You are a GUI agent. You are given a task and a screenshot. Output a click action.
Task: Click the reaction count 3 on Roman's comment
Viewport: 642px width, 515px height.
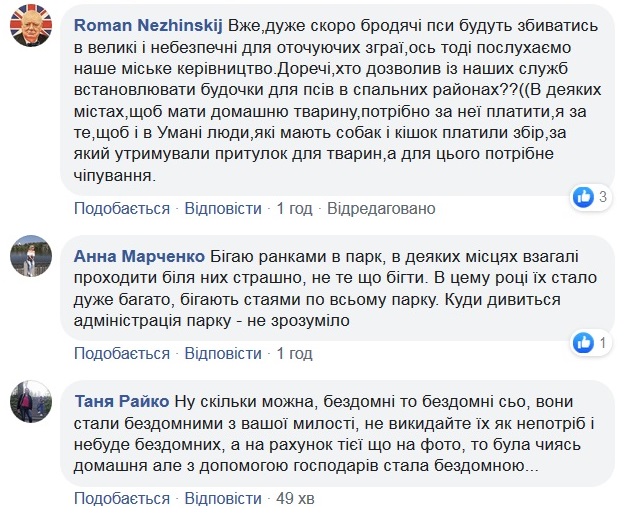point(630,197)
